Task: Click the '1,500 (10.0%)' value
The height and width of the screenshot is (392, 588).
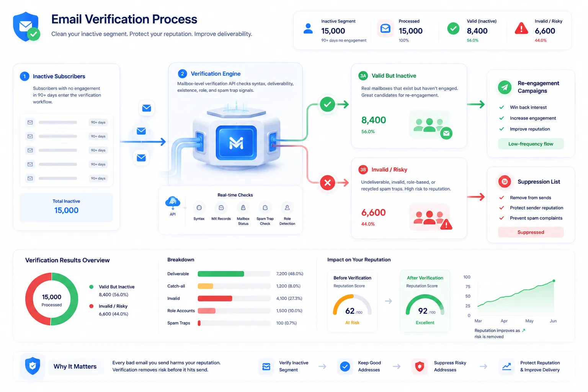Action: 289,310
